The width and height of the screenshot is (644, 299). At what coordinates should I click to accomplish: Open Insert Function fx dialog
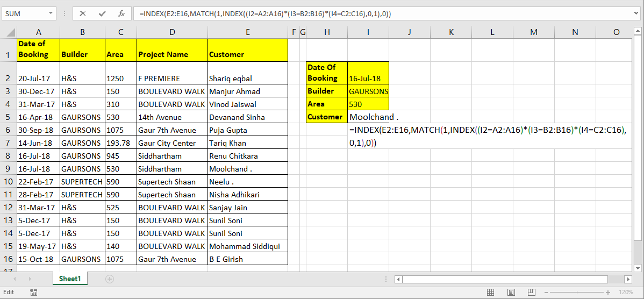click(x=121, y=13)
